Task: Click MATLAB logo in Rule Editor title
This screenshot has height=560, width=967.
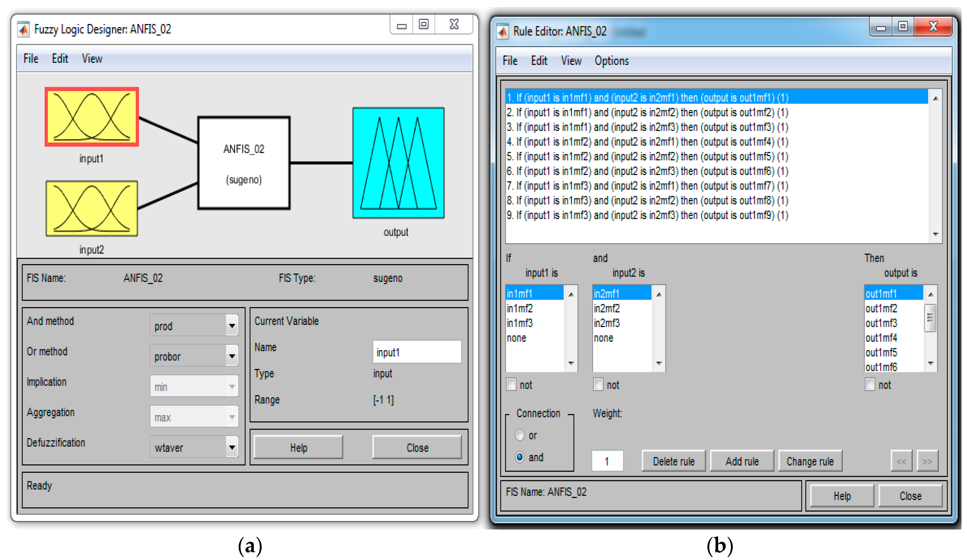Action: point(502,32)
